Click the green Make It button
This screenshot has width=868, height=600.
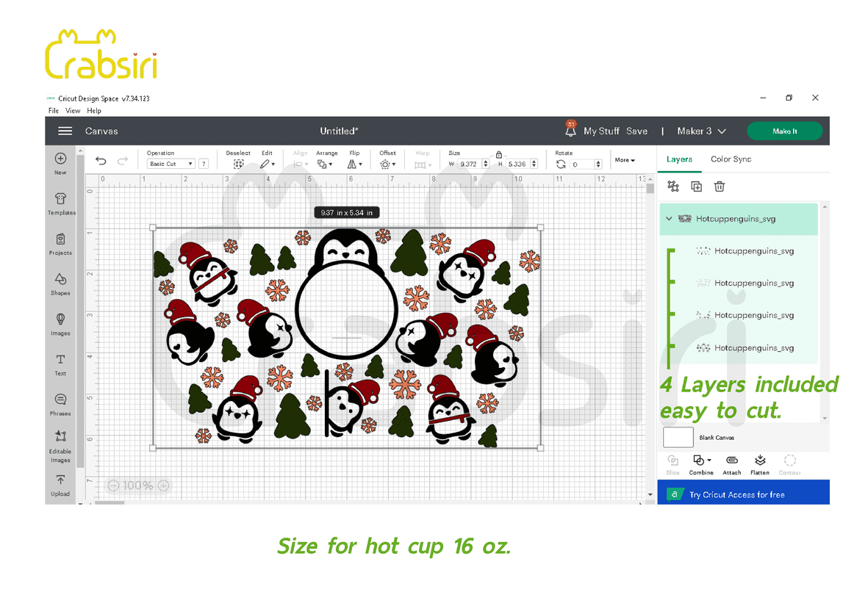[784, 131]
